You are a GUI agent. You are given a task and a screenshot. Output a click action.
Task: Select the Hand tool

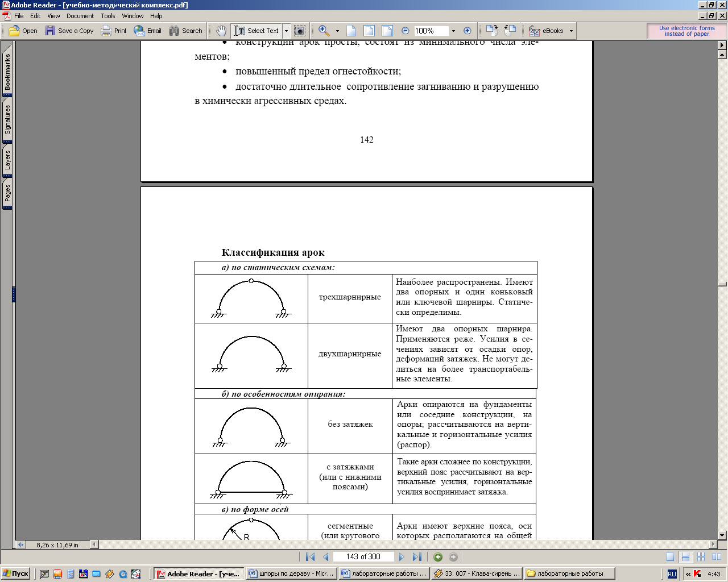(x=221, y=31)
